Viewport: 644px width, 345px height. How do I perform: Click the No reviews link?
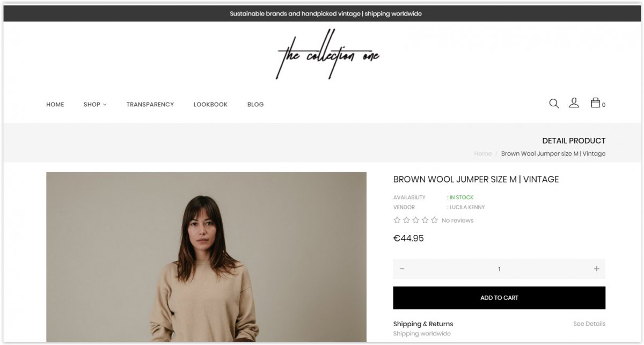[x=457, y=221]
